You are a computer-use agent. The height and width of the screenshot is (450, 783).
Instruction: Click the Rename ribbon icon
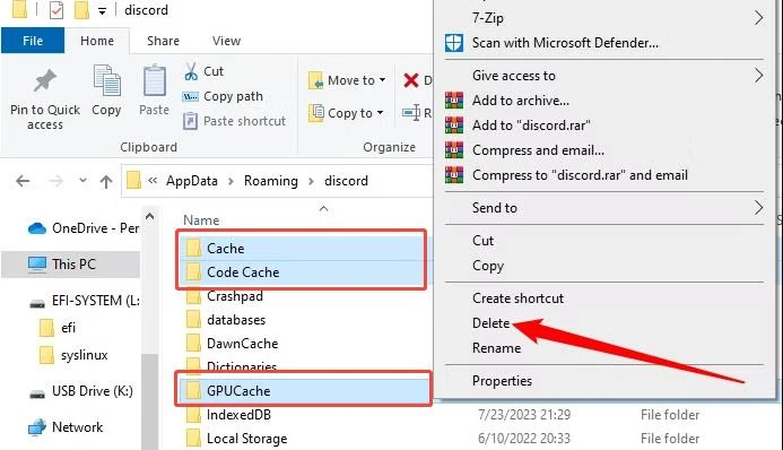411,113
